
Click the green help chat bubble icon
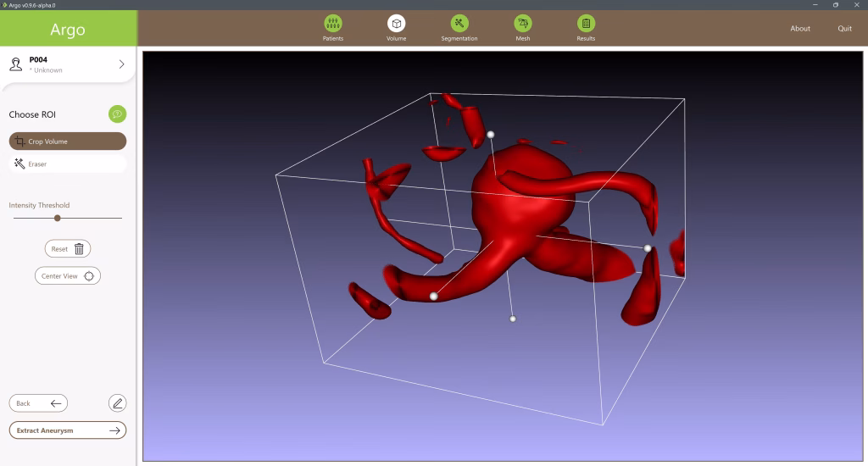click(x=117, y=114)
